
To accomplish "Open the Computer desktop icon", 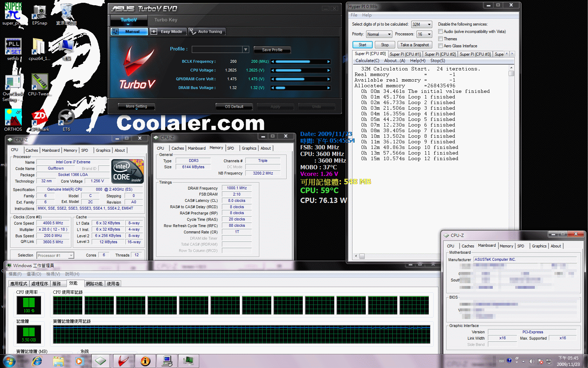I will (x=66, y=49).
